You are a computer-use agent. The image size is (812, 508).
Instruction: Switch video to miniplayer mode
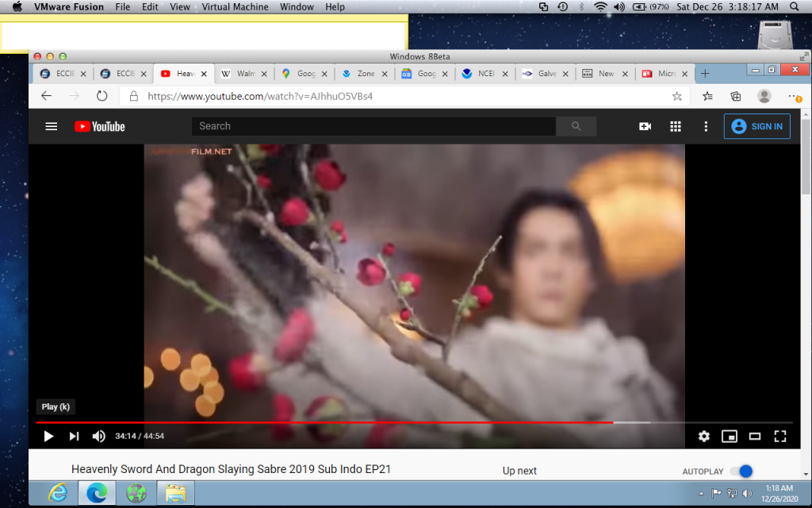pyautogui.click(x=730, y=437)
